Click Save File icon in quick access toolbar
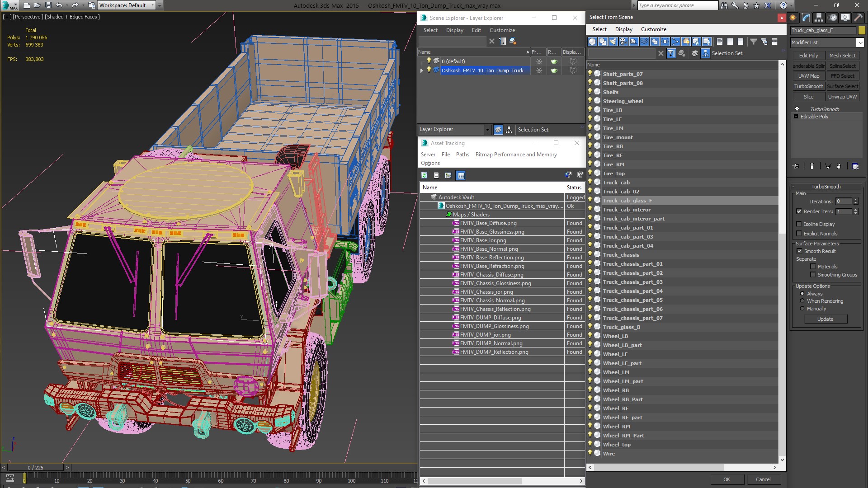868x488 pixels. [48, 5]
